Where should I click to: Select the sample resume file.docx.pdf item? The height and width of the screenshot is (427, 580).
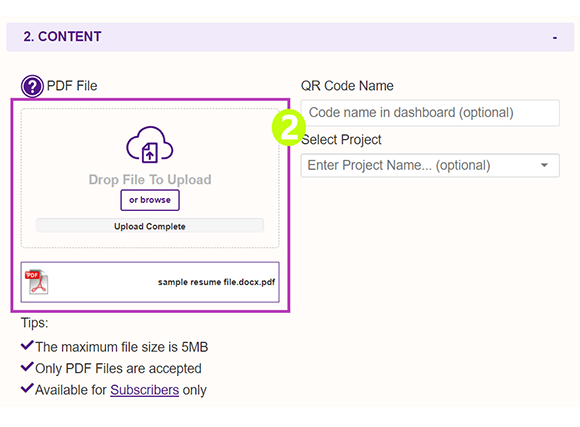point(150,282)
